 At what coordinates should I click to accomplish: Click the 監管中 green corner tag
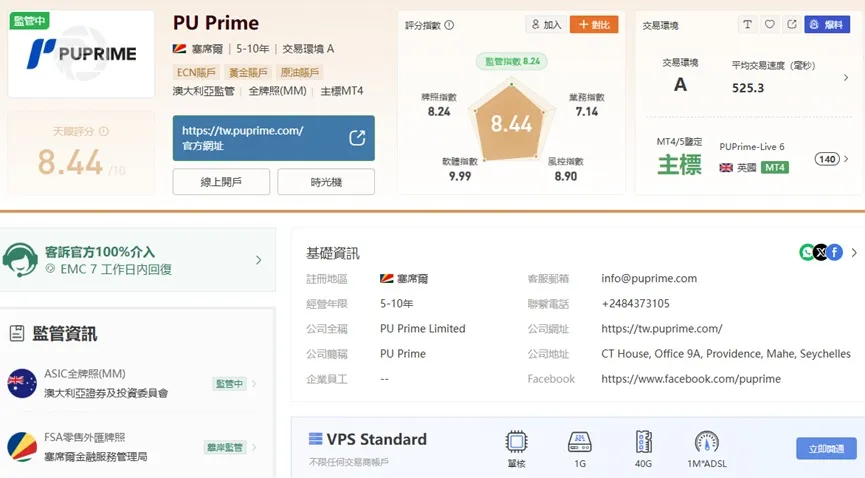pyautogui.click(x=29, y=20)
